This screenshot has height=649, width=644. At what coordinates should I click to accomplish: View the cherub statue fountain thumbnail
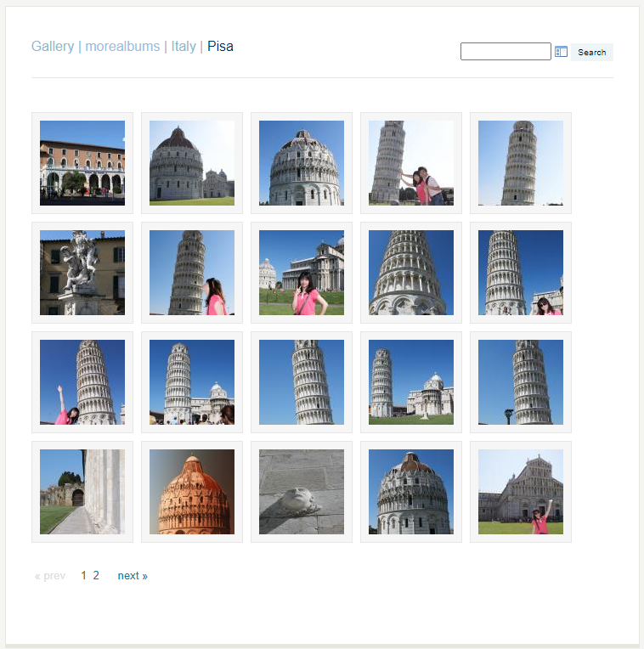(82, 273)
